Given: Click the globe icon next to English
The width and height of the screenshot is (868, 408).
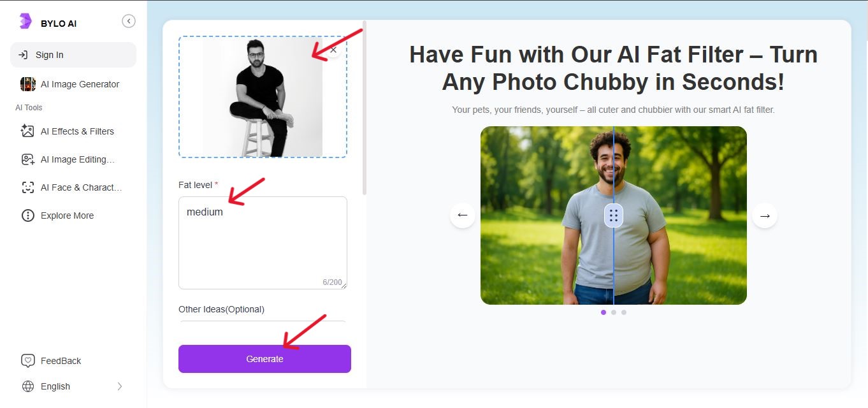Looking at the screenshot, I should point(27,386).
